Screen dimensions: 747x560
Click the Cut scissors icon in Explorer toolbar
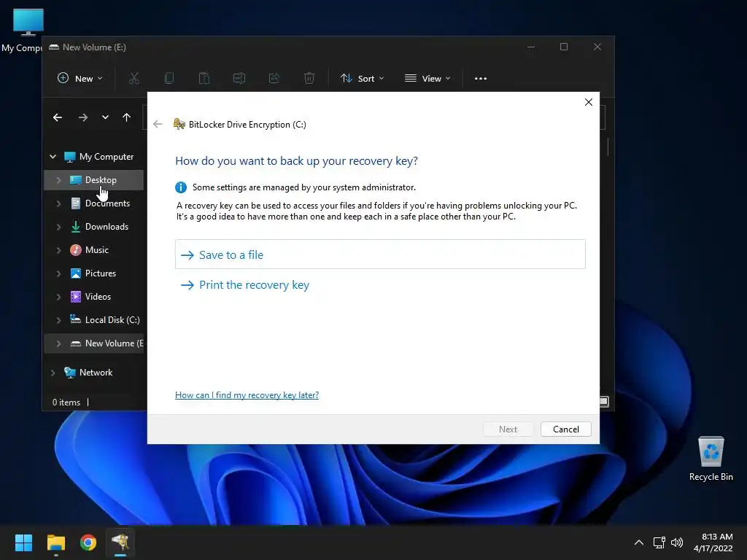(134, 79)
